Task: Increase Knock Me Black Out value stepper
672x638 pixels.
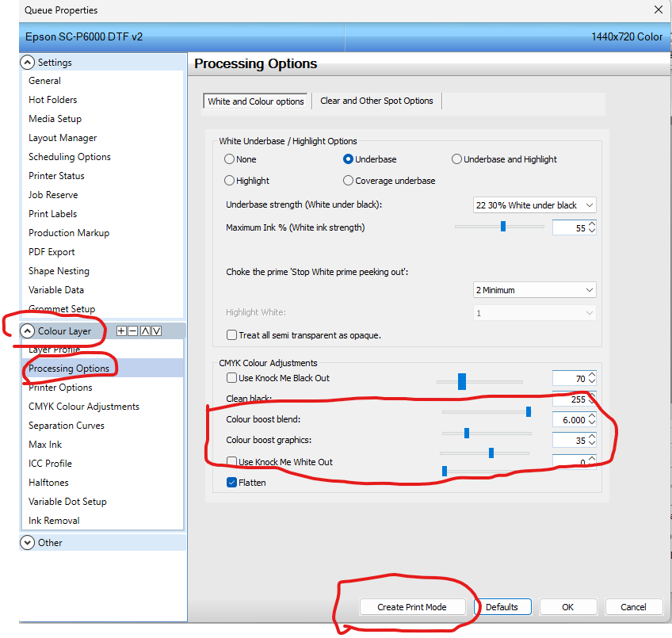Action: 592,375
